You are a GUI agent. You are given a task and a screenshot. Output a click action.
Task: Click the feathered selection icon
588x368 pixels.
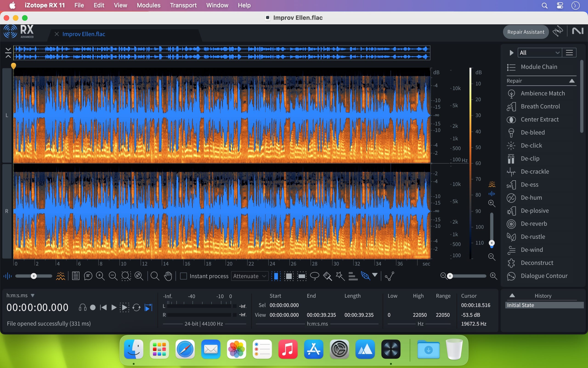(x=365, y=276)
